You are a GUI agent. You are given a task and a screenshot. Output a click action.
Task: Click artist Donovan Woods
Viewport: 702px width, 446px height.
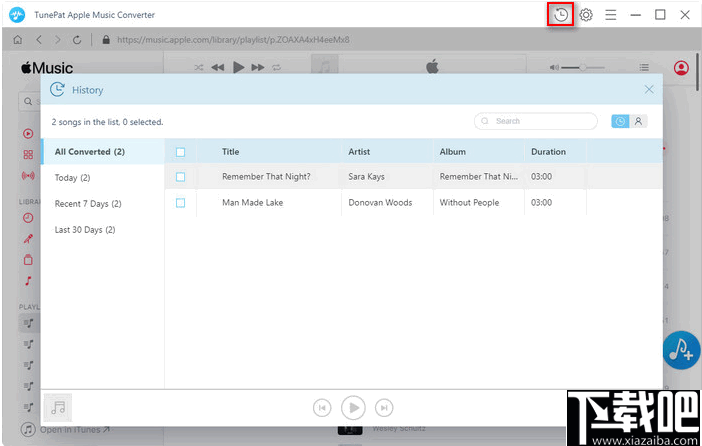tap(380, 202)
